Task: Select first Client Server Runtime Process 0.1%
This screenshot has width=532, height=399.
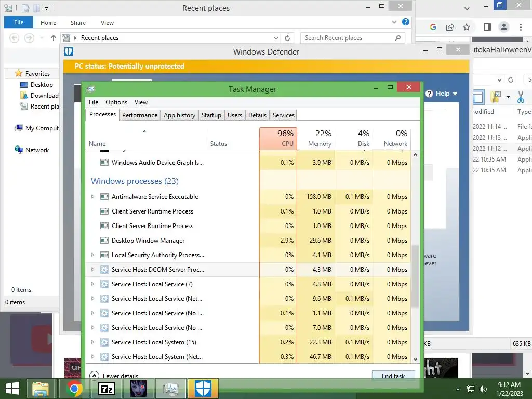Action: coord(248,211)
